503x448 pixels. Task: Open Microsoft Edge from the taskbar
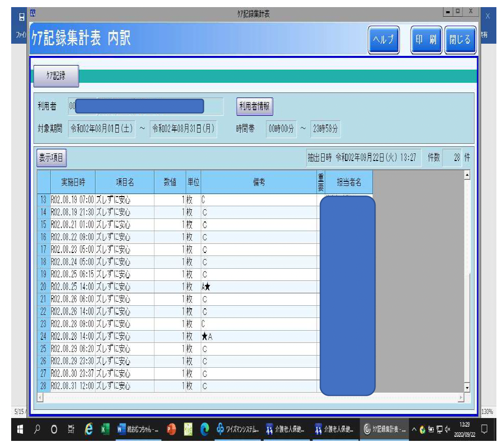click(204, 430)
